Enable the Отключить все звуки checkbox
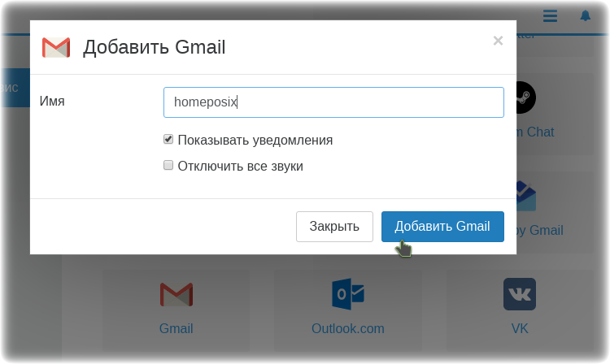 (x=168, y=165)
